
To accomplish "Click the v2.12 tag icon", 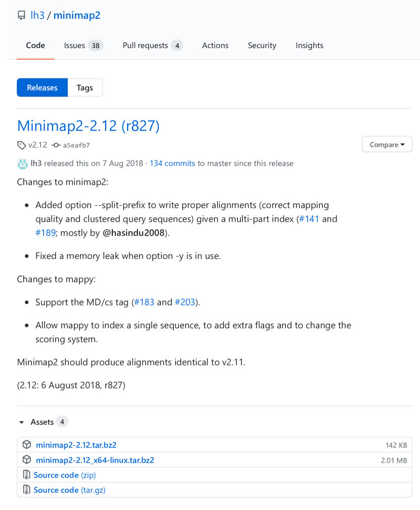I will pos(21,145).
